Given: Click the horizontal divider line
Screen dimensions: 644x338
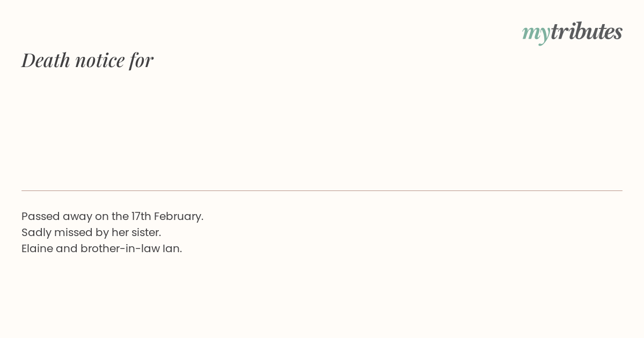Looking at the screenshot, I should tap(322, 190).
